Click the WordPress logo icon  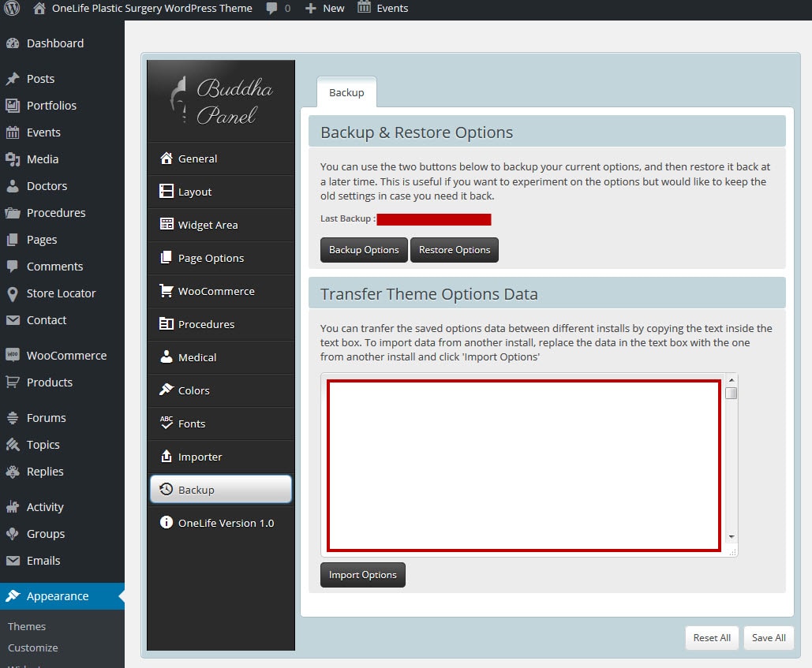pos(12,9)
